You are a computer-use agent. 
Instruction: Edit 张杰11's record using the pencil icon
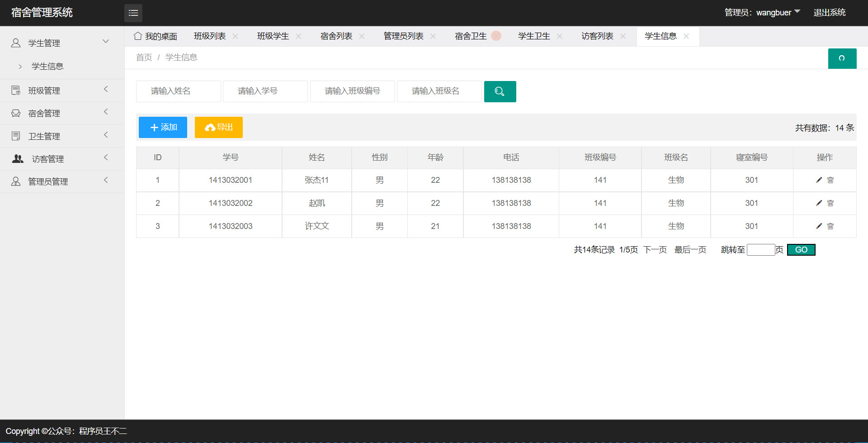pos(819,180)
